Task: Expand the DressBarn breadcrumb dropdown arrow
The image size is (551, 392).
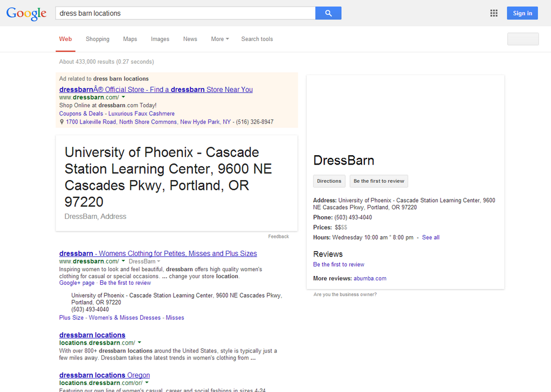Action: tap(159, 262)
